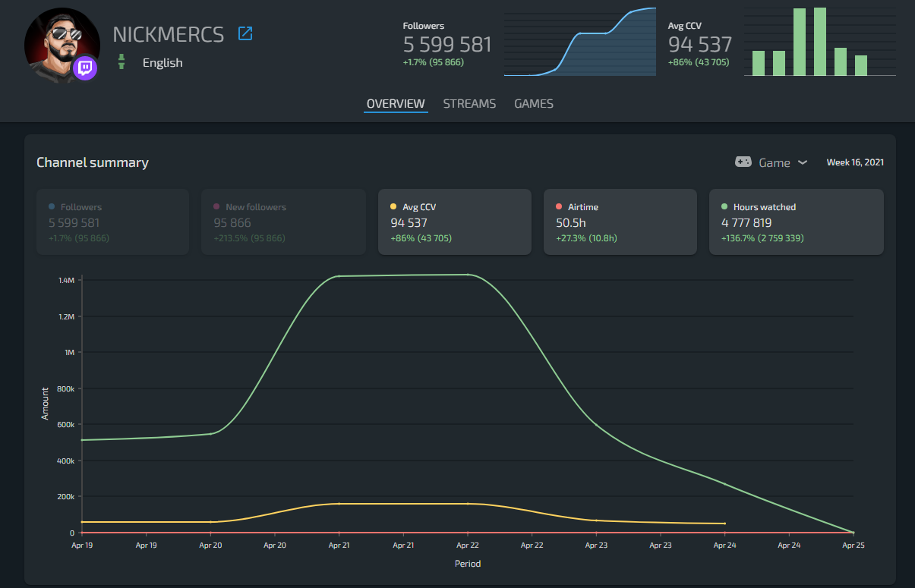Click the 50.5h airtime value
Viewport: 915px width, 588px height.
[x=570, y=223]
